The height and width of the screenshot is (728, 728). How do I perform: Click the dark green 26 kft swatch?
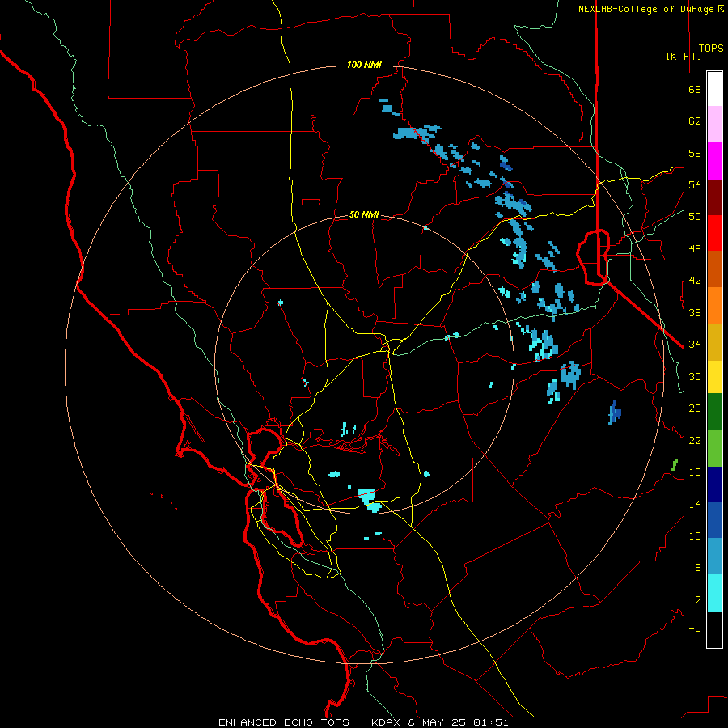pos(714,412)
